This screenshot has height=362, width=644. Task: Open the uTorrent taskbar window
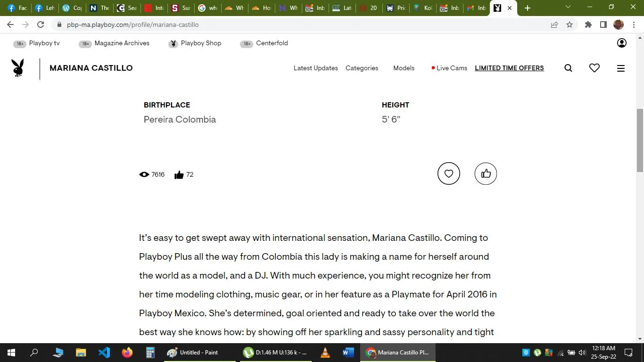coord(276,353)
